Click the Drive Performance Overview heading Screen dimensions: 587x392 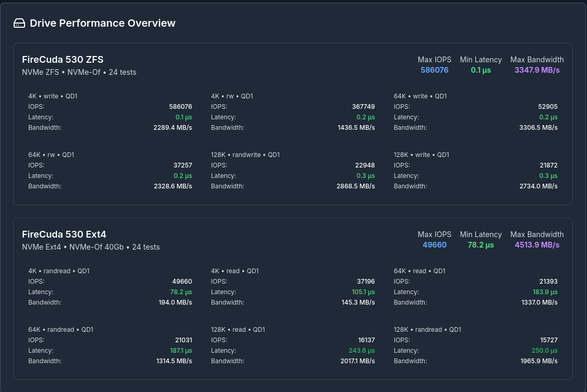point(103,23)
